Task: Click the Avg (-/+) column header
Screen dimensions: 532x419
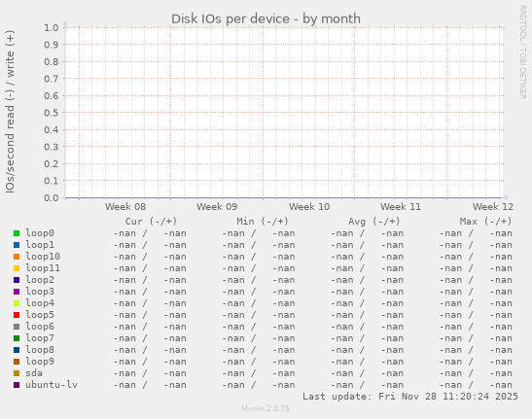Action: coord(373,222)
